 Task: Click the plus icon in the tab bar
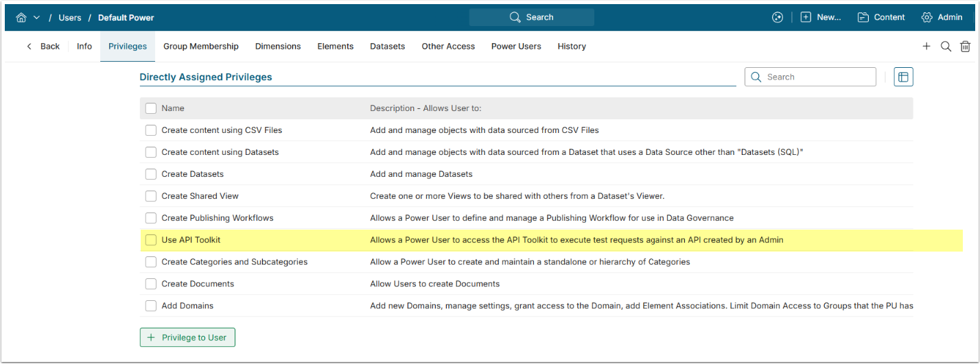click(926, 47)
